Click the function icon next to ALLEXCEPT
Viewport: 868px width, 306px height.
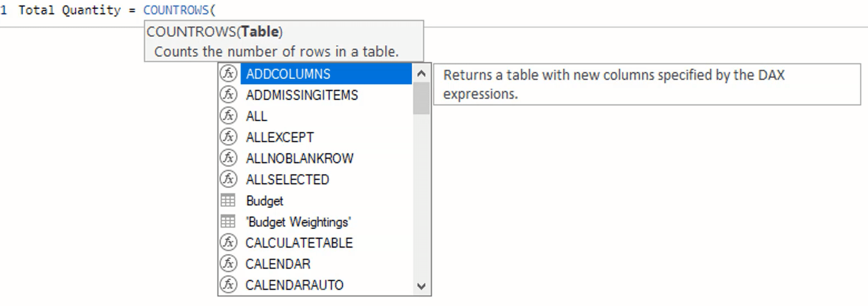[228, 137]
